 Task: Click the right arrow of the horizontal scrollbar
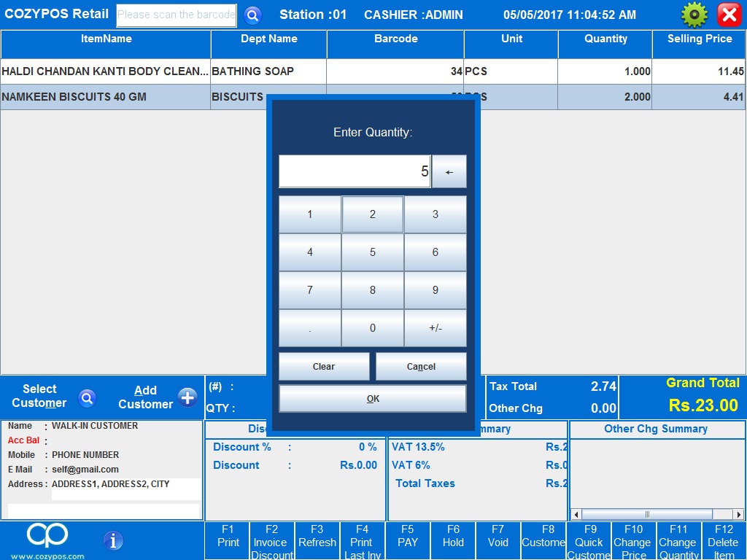[738, 514]
